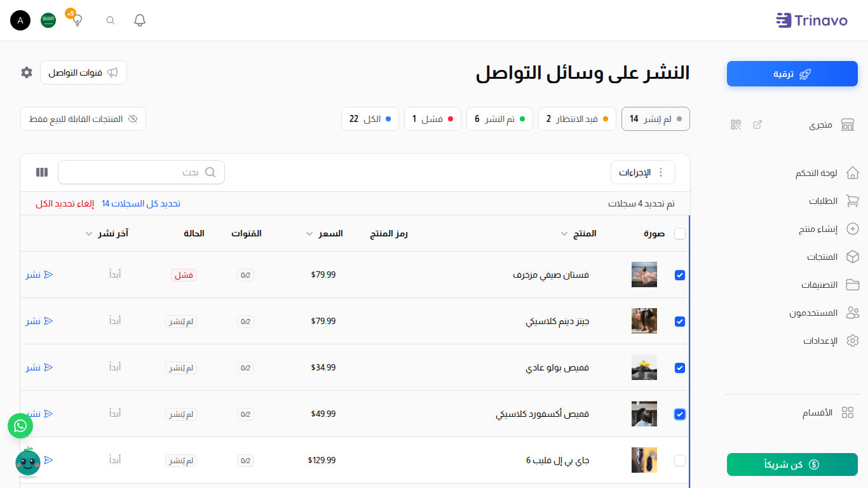The width and height of the screenshot is (868, 488).
Task: Select the تم النشر 6 tab
Action: coord(499,119)
